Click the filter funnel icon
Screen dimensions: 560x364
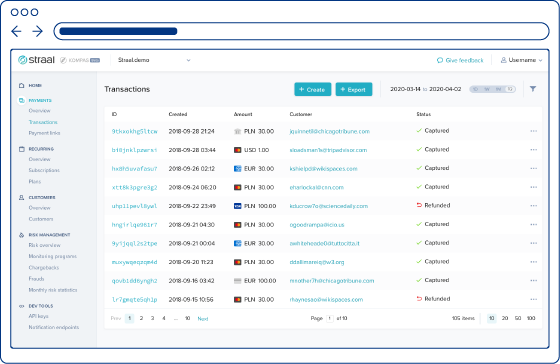[x=532, y=89]
